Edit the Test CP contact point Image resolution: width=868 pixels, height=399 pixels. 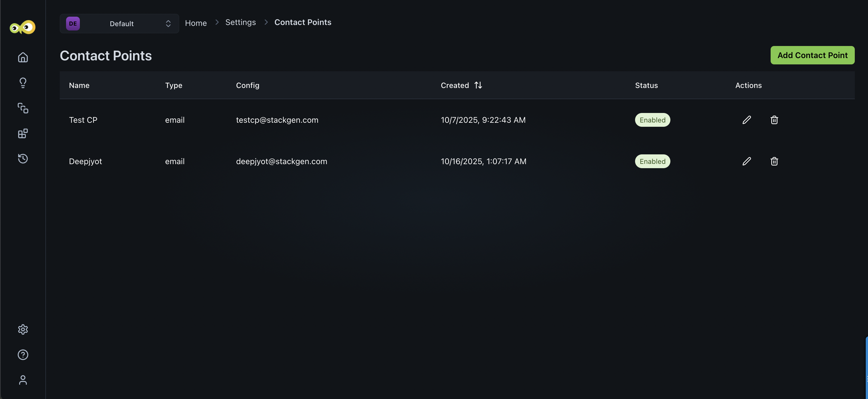point(746,120)
